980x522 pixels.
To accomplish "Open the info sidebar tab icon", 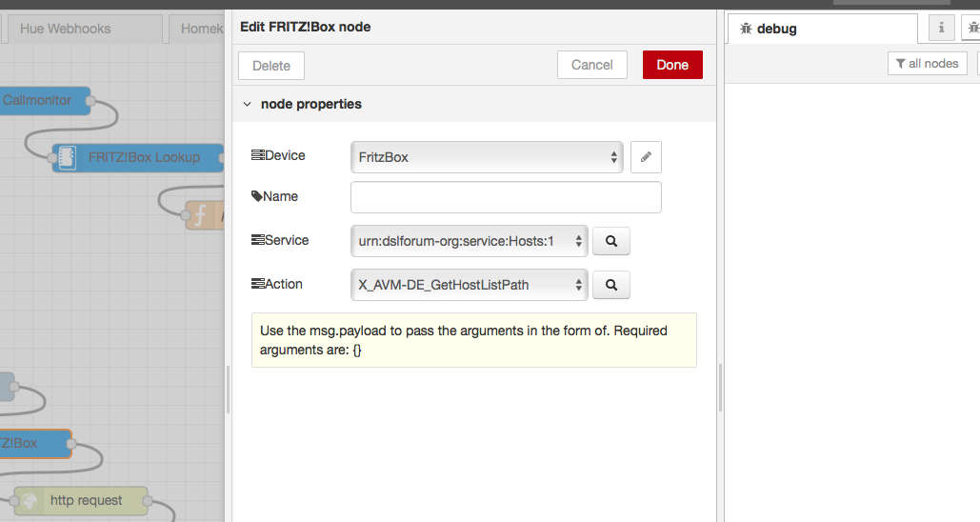I will (941, 29).
